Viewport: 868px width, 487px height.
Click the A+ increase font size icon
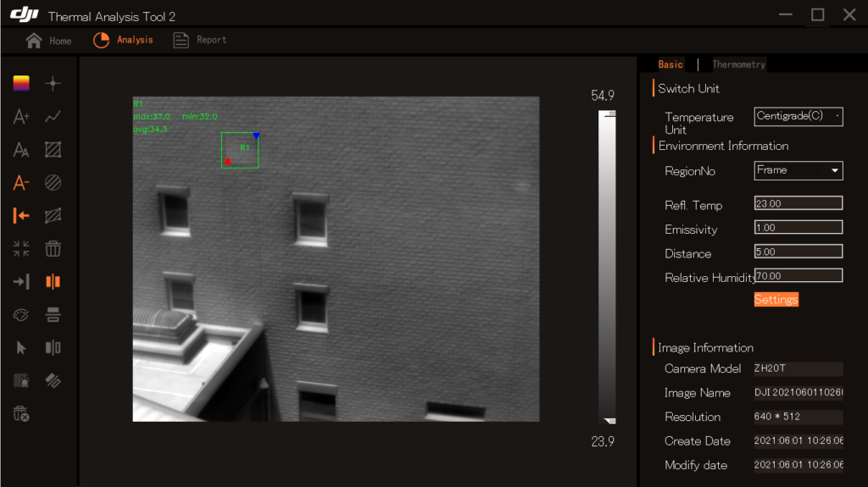pyautogui.click(x=21, y=117)
